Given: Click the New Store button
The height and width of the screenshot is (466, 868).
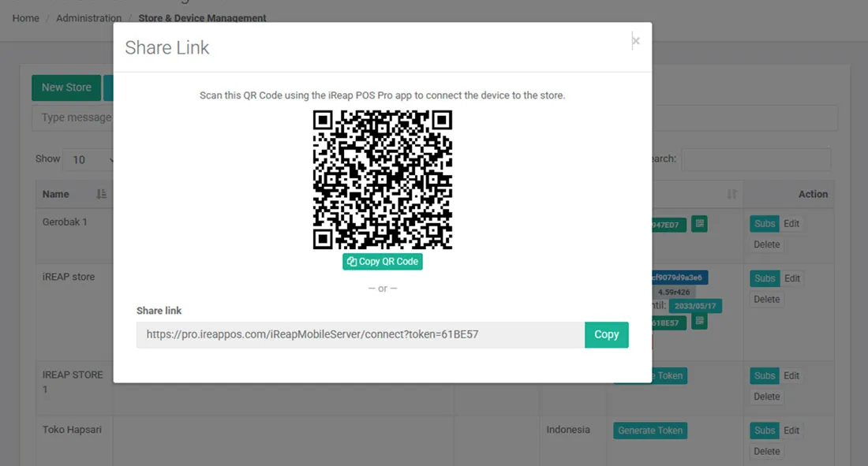Looking at the screenshot, I should click(66, 88).
